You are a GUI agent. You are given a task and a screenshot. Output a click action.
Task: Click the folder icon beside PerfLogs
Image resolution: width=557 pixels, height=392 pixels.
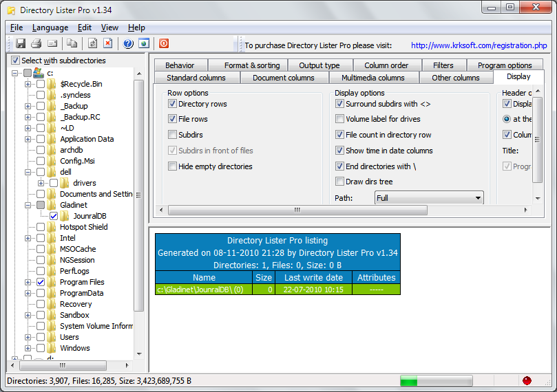52,271
